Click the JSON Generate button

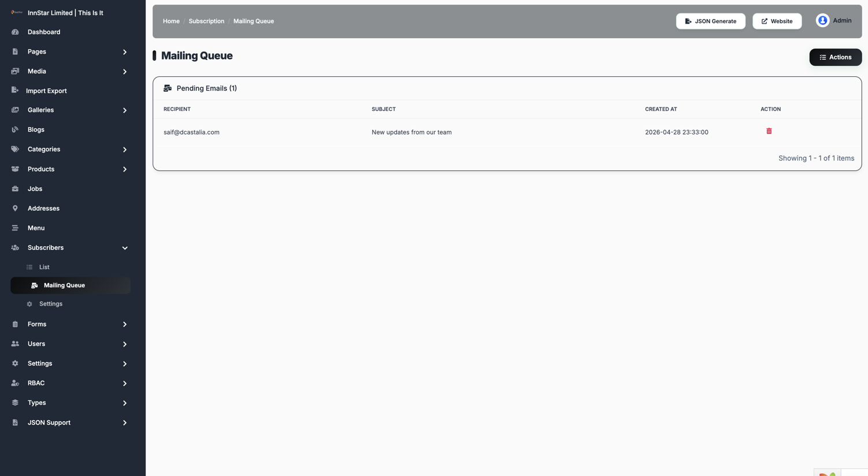711,21
